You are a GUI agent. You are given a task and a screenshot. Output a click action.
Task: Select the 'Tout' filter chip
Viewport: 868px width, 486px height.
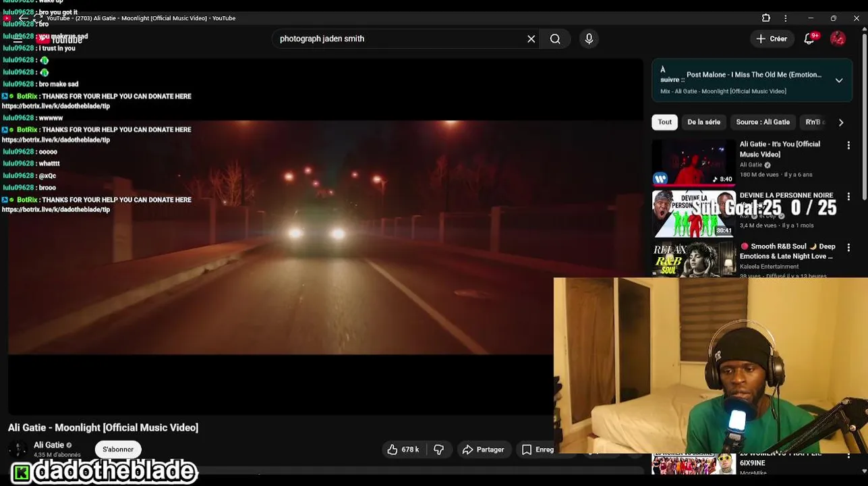tap(664, 122)
